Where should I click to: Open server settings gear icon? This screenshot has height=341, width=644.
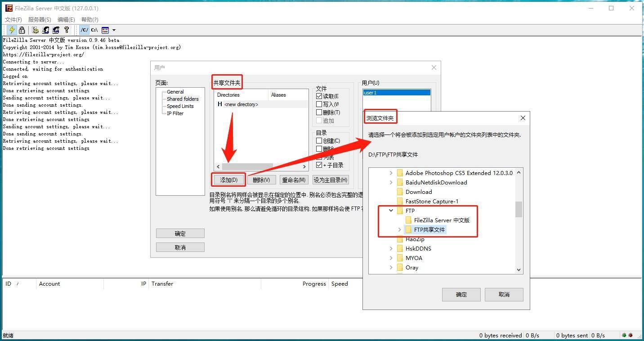coord(35,30)
